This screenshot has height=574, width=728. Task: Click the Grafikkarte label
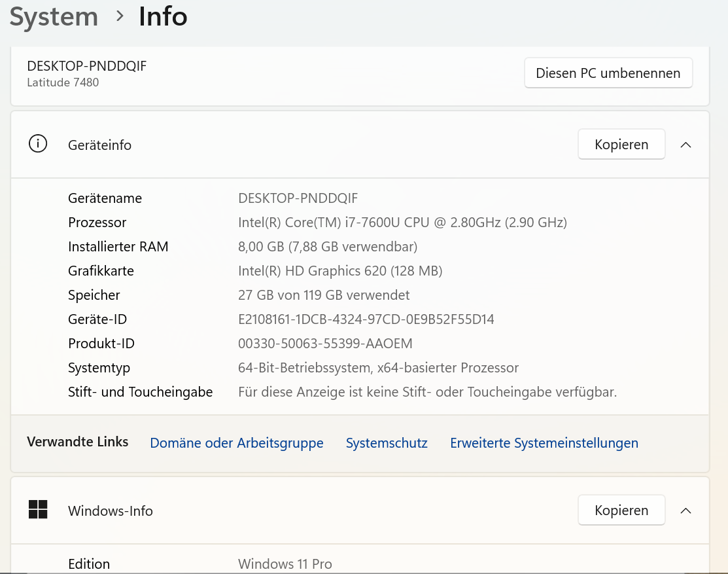101,271
